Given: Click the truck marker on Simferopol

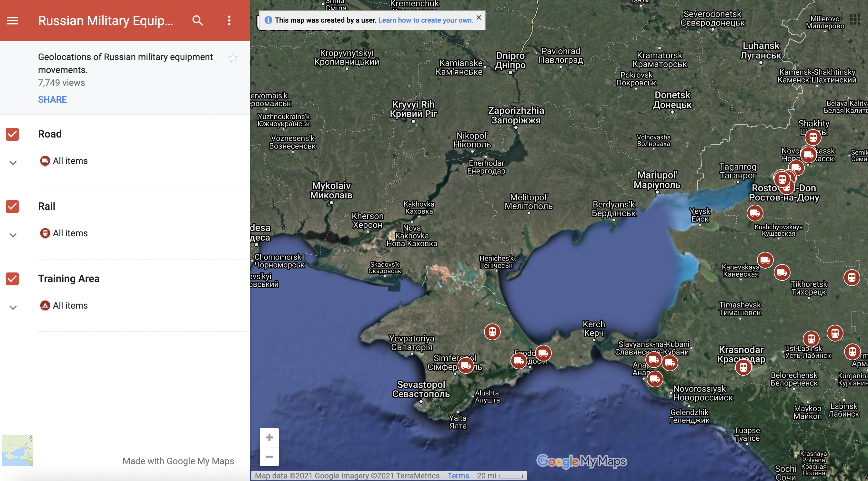Looking at the screenshot, I should 466,365.
